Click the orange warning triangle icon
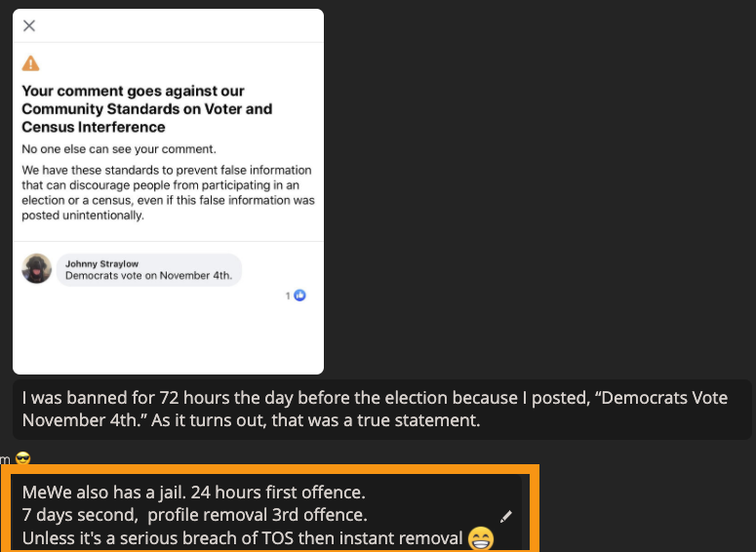Screen dimensions: 756x552 (x=30, y=63)
